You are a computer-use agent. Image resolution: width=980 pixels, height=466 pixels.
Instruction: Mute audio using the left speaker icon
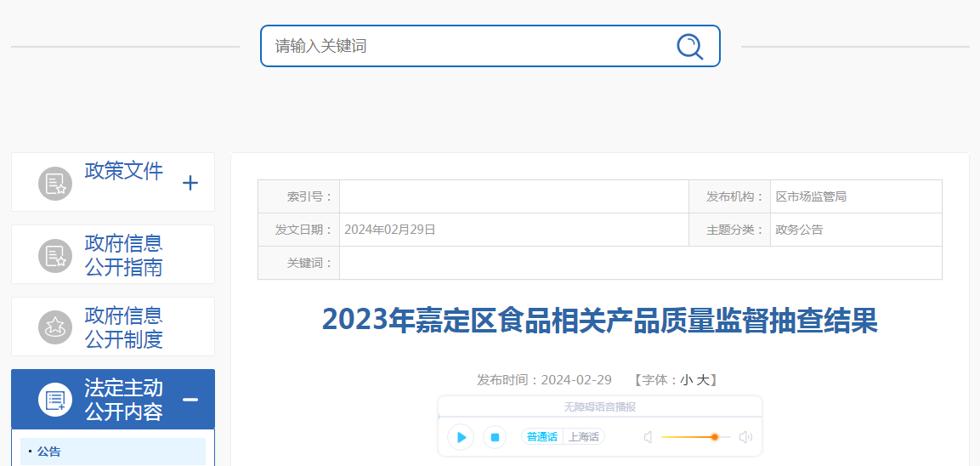649,437
